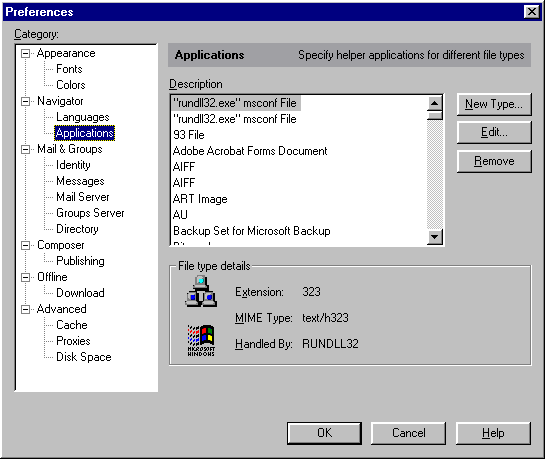Remove the selected file type
The image size is (545, 459).
click(x=494, y=161)
